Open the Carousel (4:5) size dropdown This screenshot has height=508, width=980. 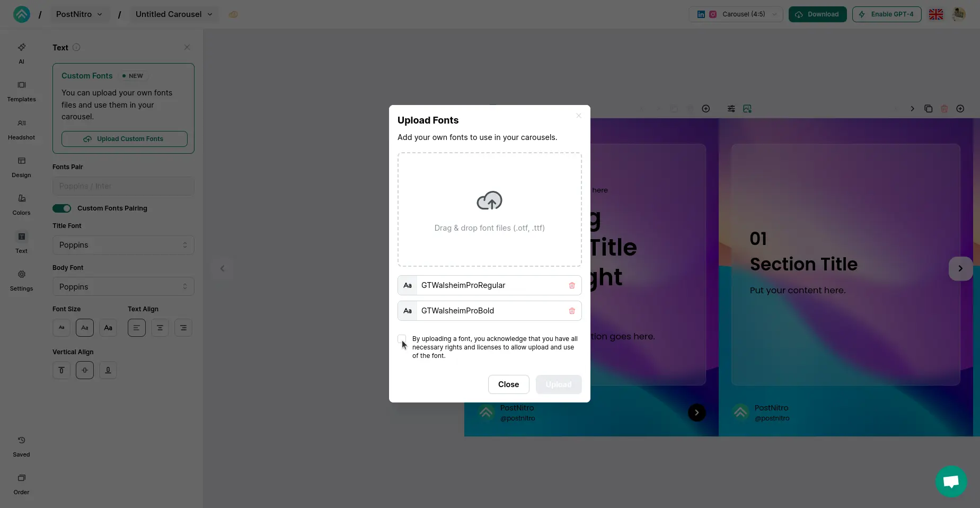(x=736, y=14)
